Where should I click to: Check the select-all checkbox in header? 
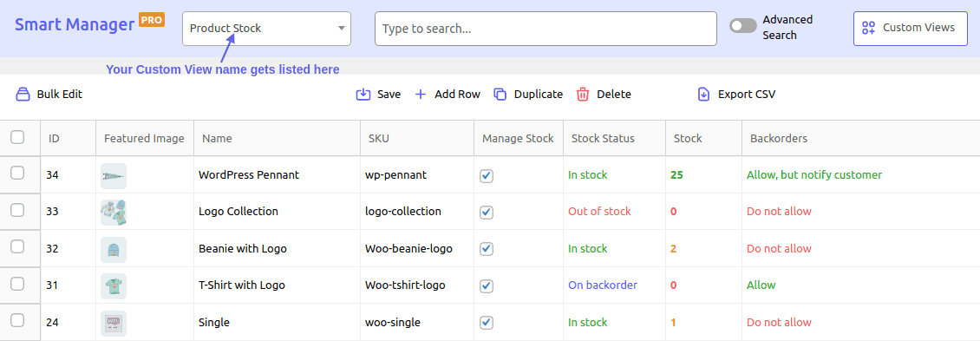point(17,137)
